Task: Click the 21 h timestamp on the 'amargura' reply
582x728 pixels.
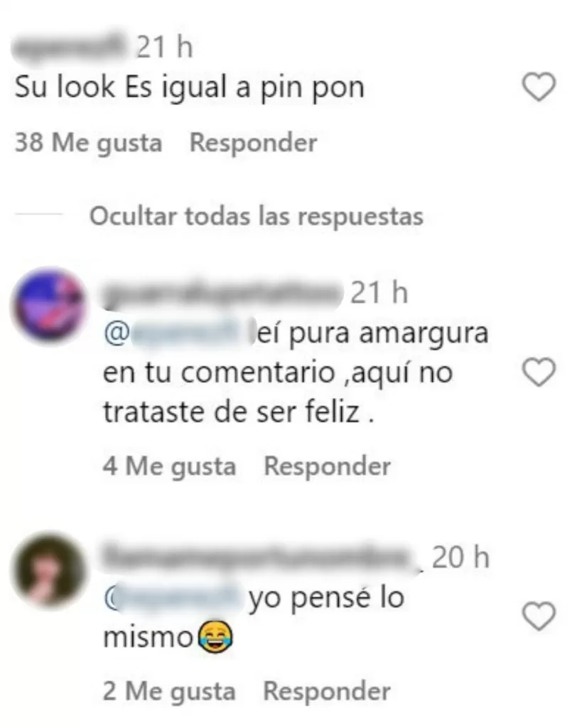Action: (379, 292)
